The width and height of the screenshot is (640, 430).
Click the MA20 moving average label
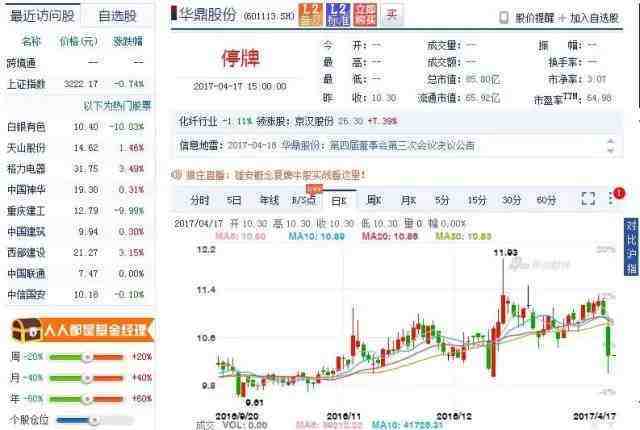coord(390,236)
